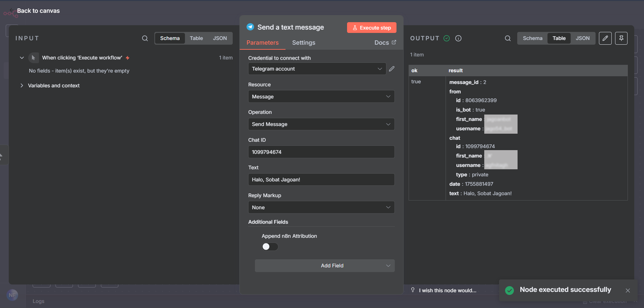
Task: Click 'No fields - item(s) exist' message
Action: [79, 71]
